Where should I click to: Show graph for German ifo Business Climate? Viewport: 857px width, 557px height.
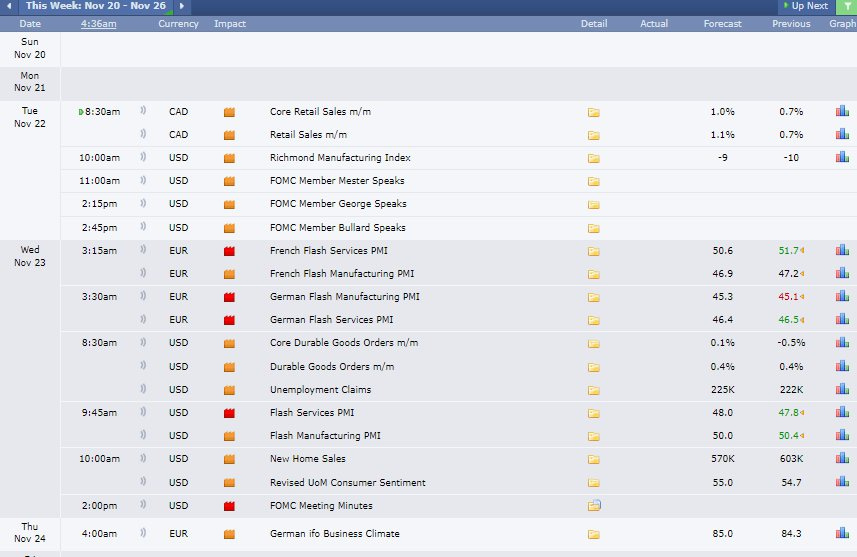842,533
